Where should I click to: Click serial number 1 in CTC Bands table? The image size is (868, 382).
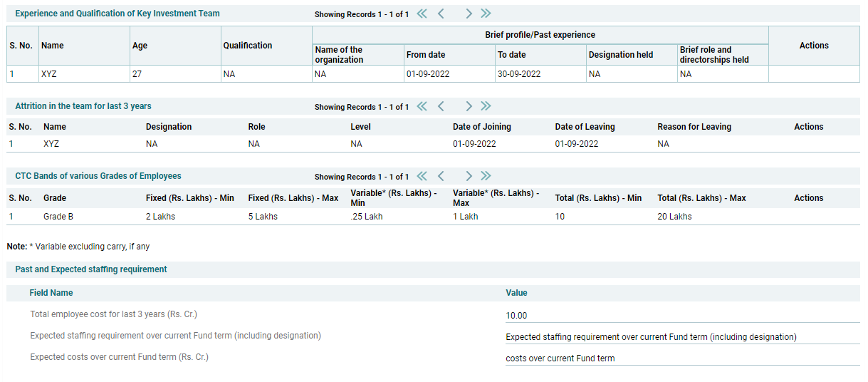11,217
